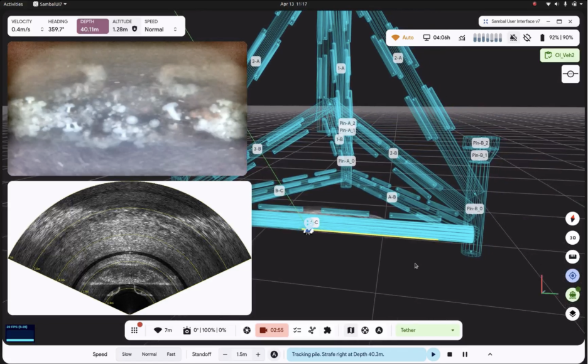The width and height of the screenshot is (588, 364).
Task: Switch to 3D view button
Action: pos(573,238)
